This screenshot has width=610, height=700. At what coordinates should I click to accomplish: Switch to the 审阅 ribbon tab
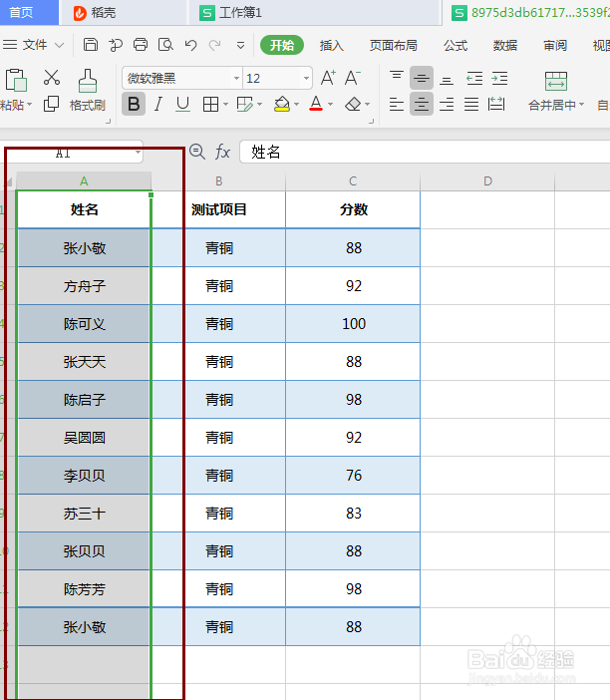(x=554, y=45)
